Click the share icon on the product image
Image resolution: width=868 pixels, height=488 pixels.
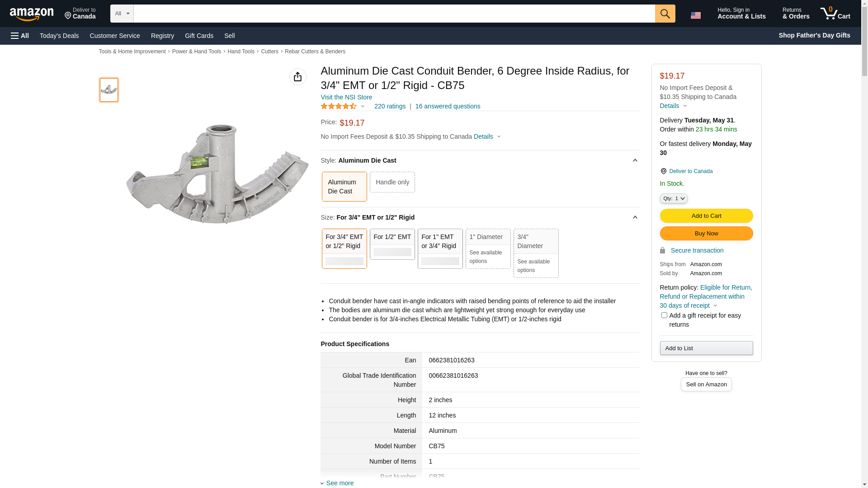coord(297,77)
